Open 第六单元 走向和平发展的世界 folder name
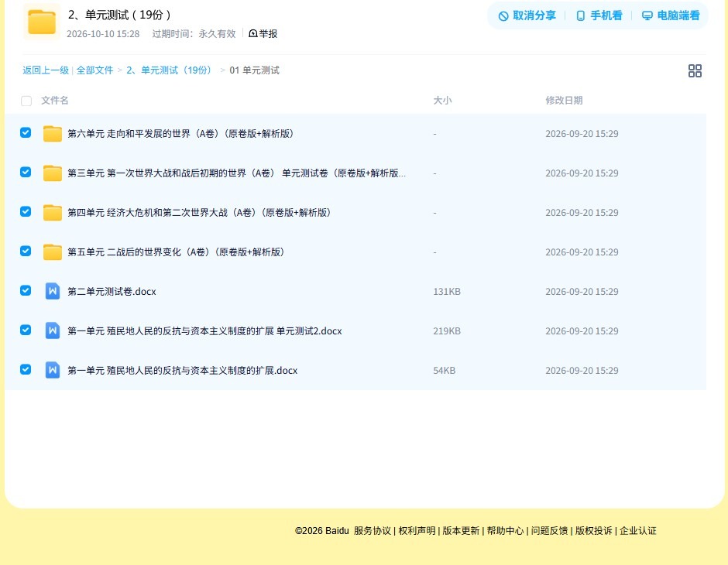 point(180,134)
